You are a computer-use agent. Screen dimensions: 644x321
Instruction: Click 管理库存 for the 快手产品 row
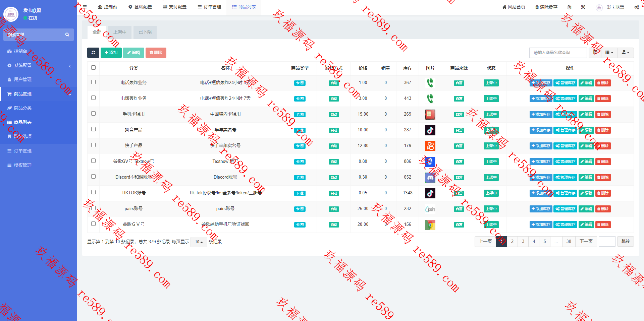(565, 146)
